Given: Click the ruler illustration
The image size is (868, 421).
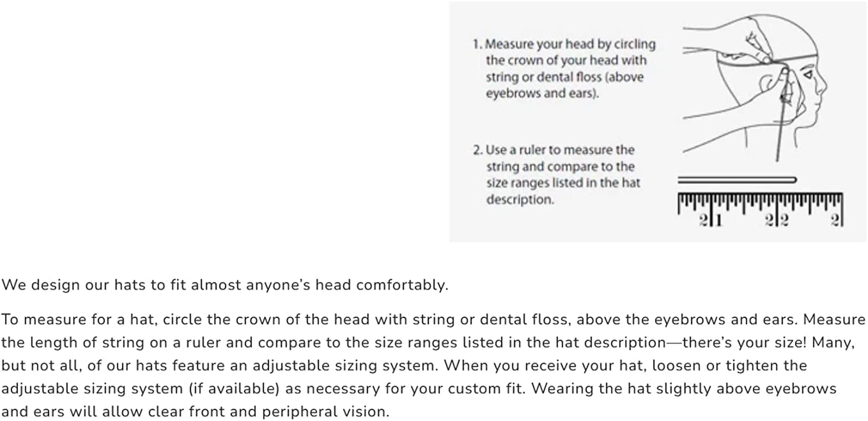Looking at the screenshot, I should click(760, 210).
